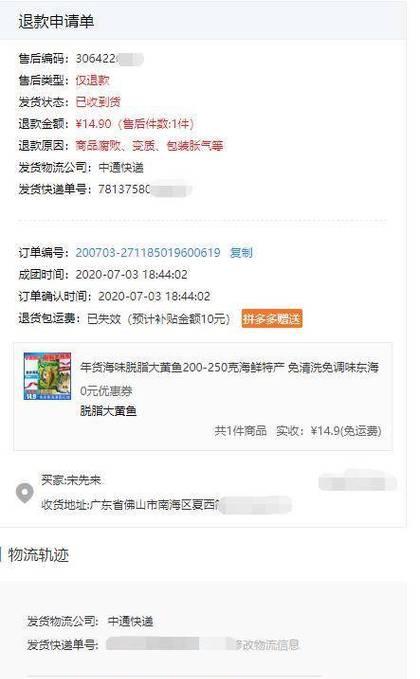
Task: Click the 中通快递 carrier under 物流轨迹
Action: [x=130, y=621]
